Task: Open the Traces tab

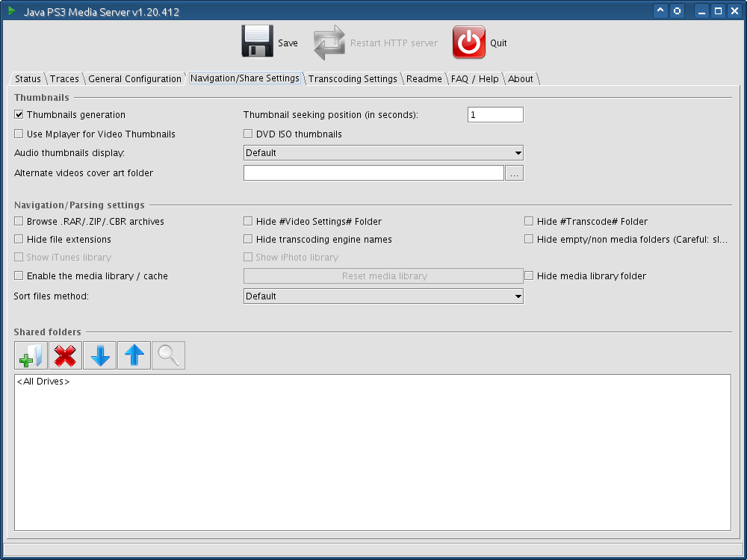Action: 64,79
